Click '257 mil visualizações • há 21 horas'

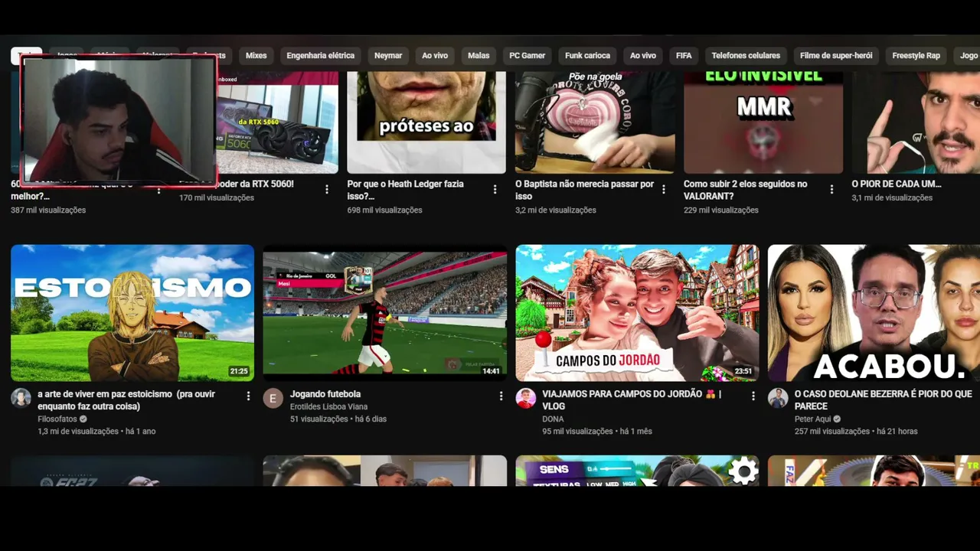[x=856, y=432]
